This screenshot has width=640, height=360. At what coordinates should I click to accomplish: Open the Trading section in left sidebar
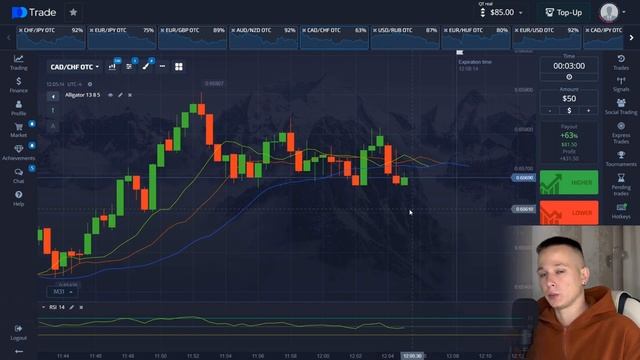pyautogui.click(x=18, y=62)
